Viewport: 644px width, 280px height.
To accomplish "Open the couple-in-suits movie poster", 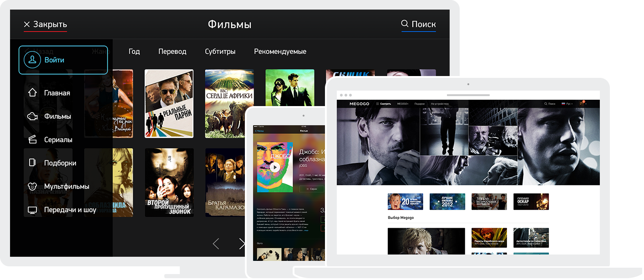I will (290, 88).
